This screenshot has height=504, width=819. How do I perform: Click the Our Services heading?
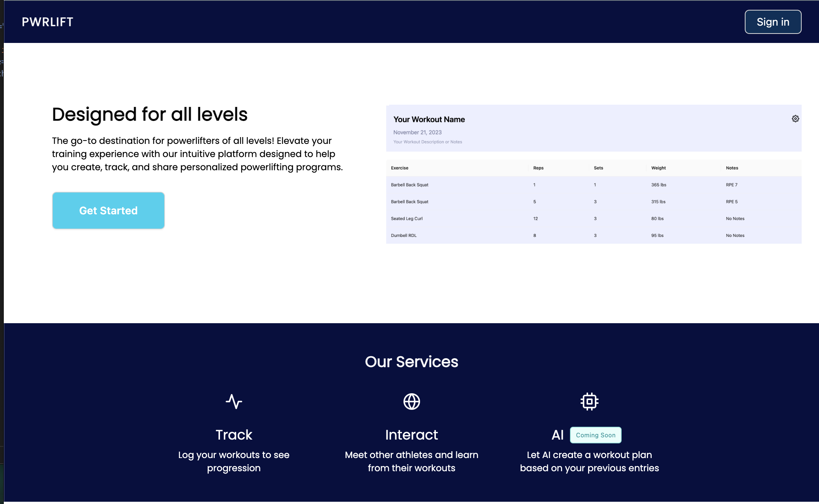[411, 362]
